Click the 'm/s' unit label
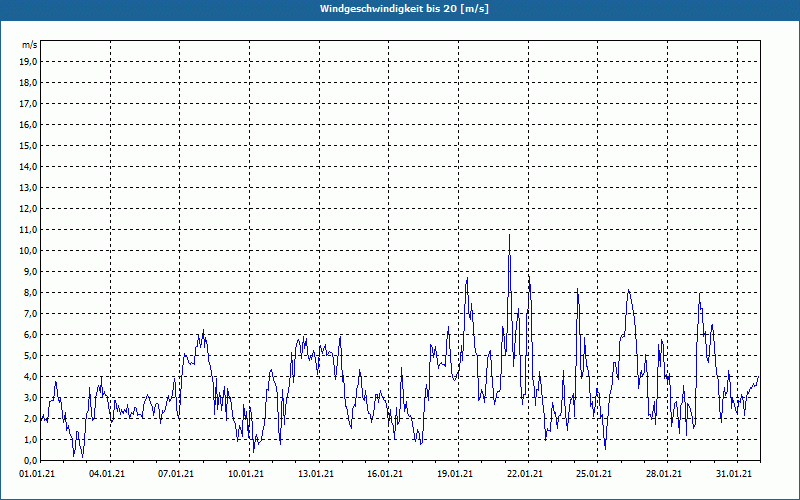800x500 pixels. tap(30, 45)
